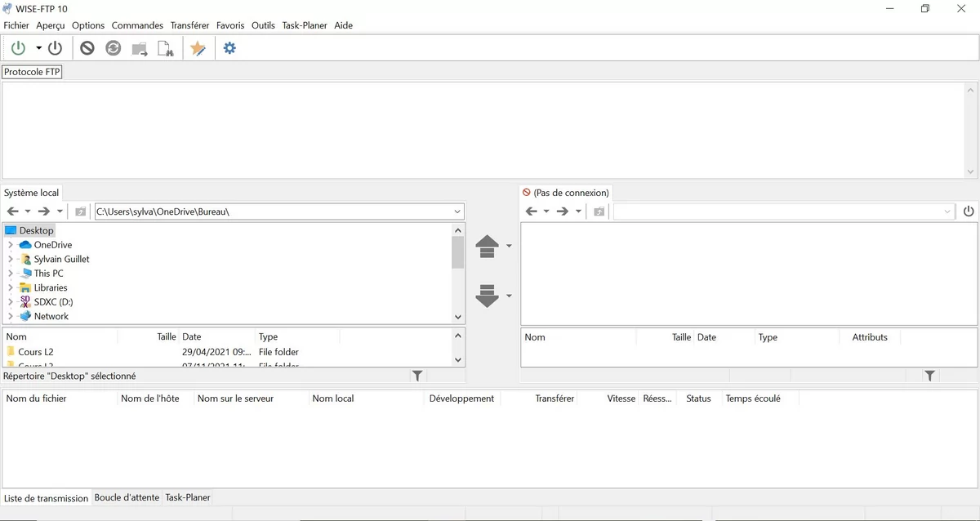Open the Aide menu
The width and height of the screenshot is (980, 521).
pyautogui.click(x=344, y=25)
